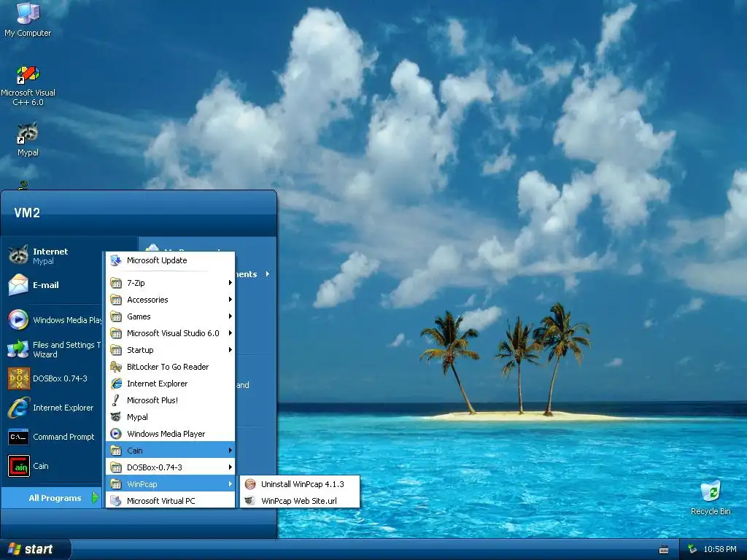Open the Games menu entry

(171, 316)
